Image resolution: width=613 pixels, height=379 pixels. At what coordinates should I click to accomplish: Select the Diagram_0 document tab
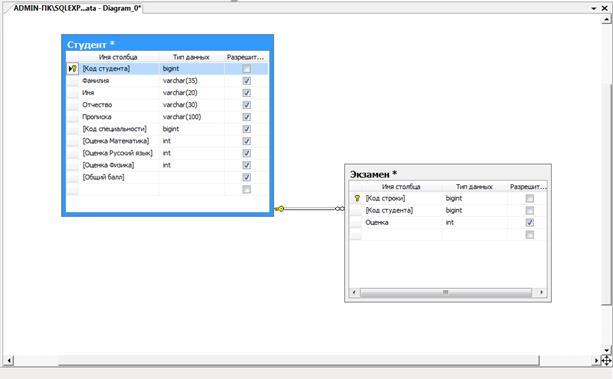coord(77,8)
